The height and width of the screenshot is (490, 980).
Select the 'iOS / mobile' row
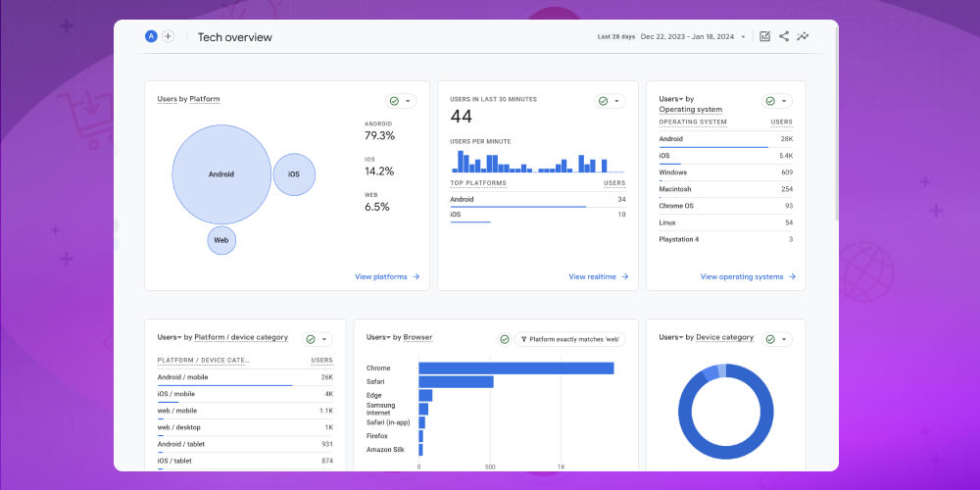[245, 394]
